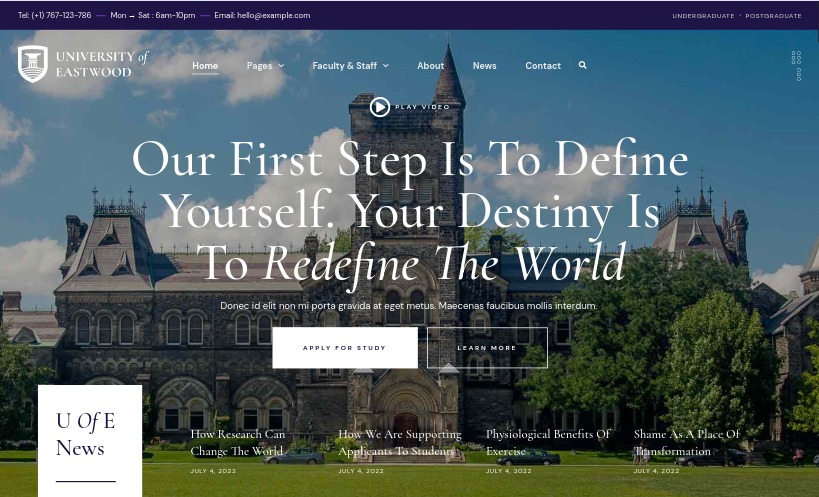Screen dimensions: 819x497
Task: Click the Apply For Study button
Action: pyautogui.click(x=345, y=348)
